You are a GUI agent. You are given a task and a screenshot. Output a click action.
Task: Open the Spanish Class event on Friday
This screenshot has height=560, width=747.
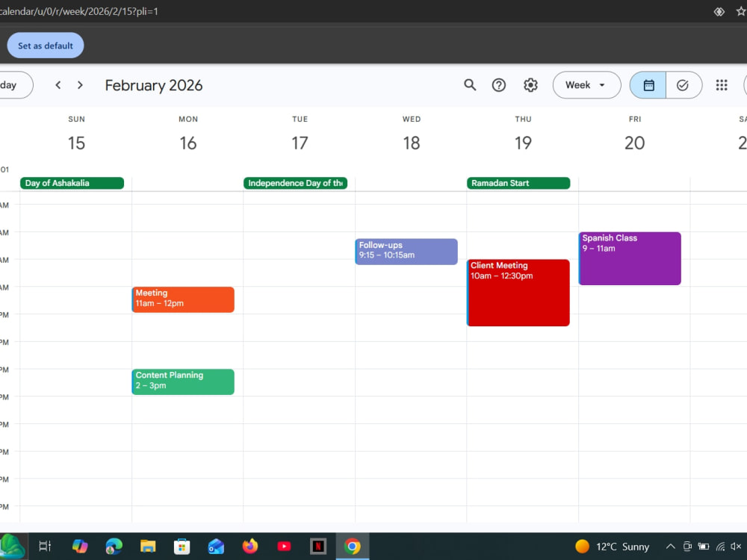tap(630, 258)
